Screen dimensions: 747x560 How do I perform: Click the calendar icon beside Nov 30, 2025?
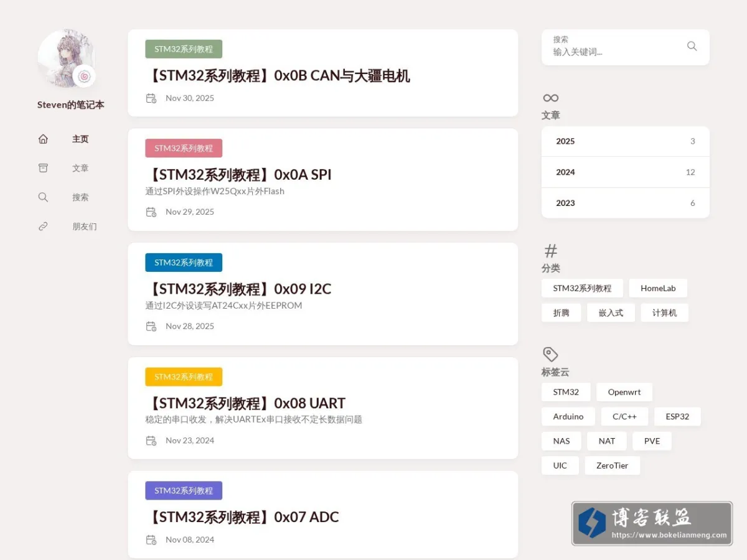[x=151, y=98]
